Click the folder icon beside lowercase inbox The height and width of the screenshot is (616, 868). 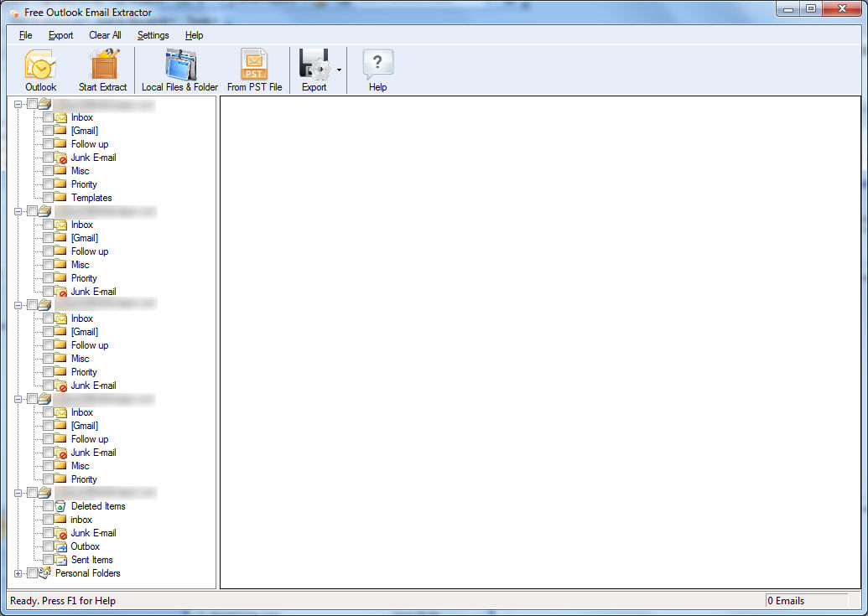tap(60, 520)
